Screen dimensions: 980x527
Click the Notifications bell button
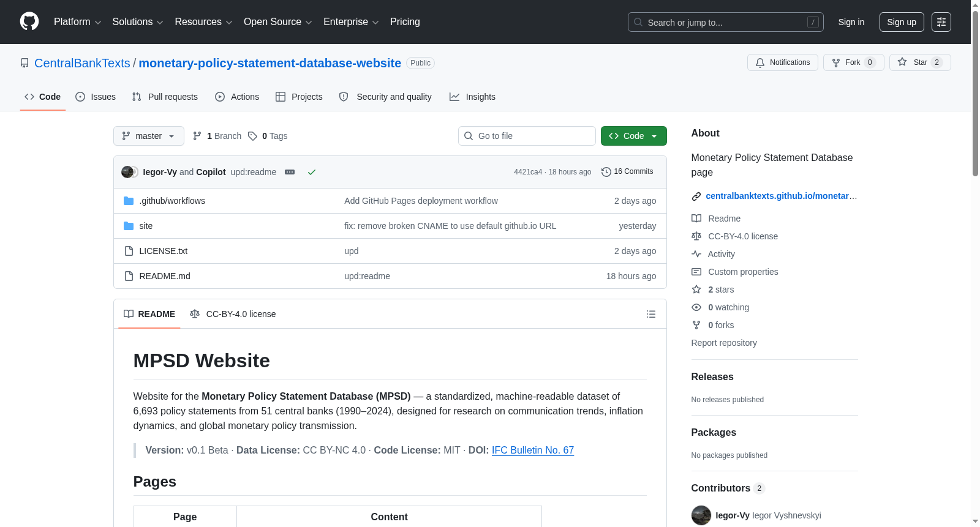782,62
